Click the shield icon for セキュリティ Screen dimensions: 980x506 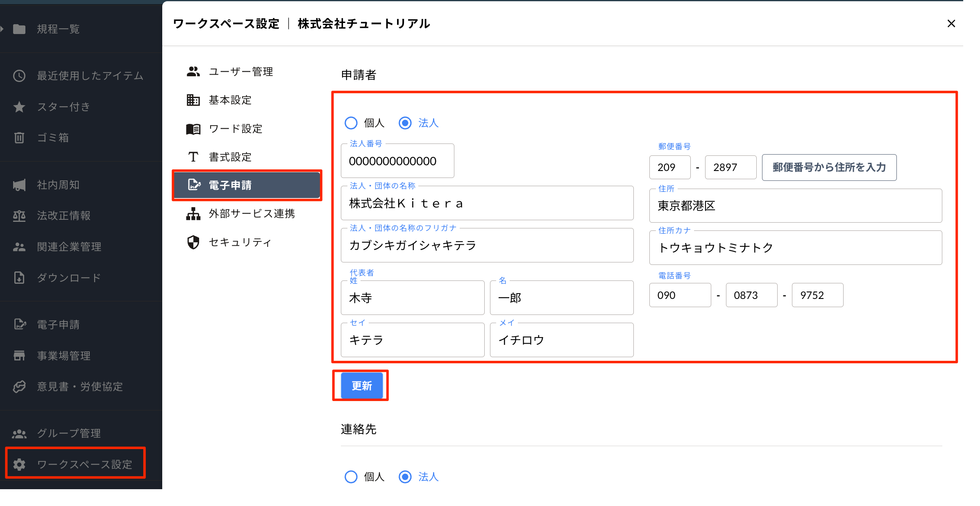193,242
